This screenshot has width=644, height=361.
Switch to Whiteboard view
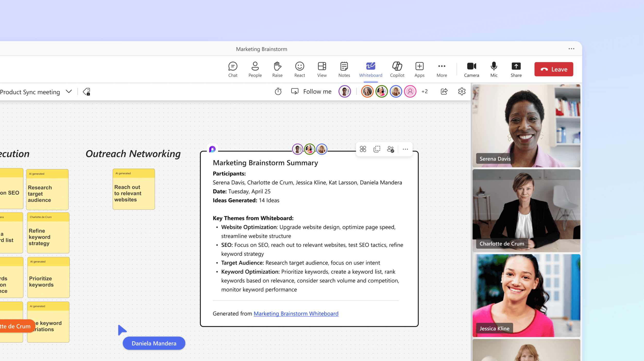pos(371,69)
